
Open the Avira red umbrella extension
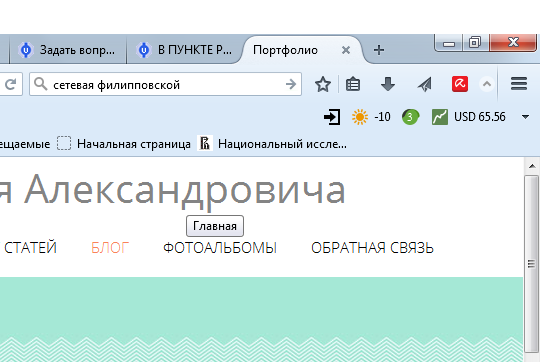[x=460, y=84]
